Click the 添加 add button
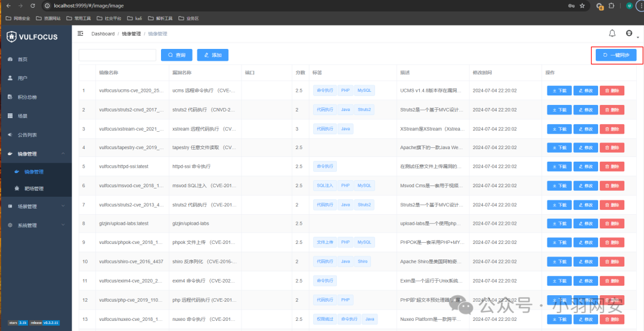This screenshot has height=331, width=644. [x=213, y=55]
